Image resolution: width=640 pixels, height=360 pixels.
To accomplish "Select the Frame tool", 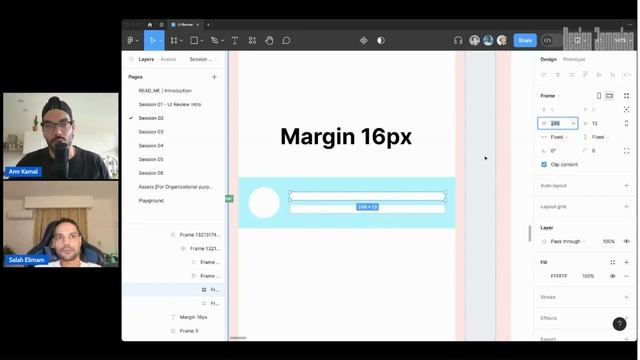I will 174,40.
